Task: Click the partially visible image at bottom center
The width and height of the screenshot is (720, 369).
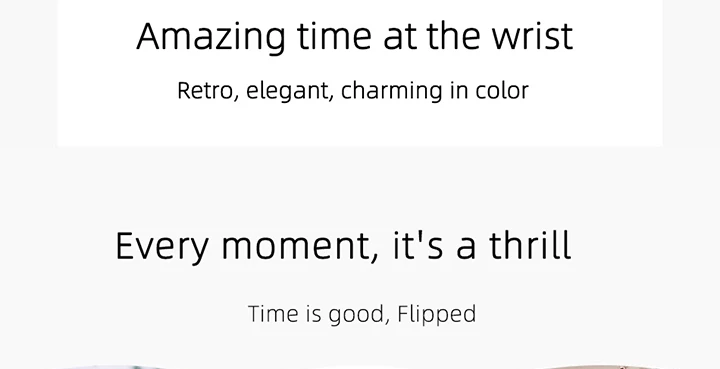Action: [x=356, y=368]
